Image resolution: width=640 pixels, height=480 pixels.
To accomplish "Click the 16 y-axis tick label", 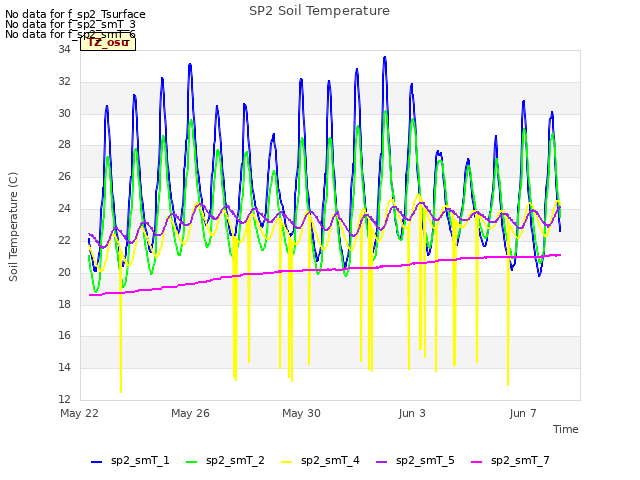I will pos(64,336).
